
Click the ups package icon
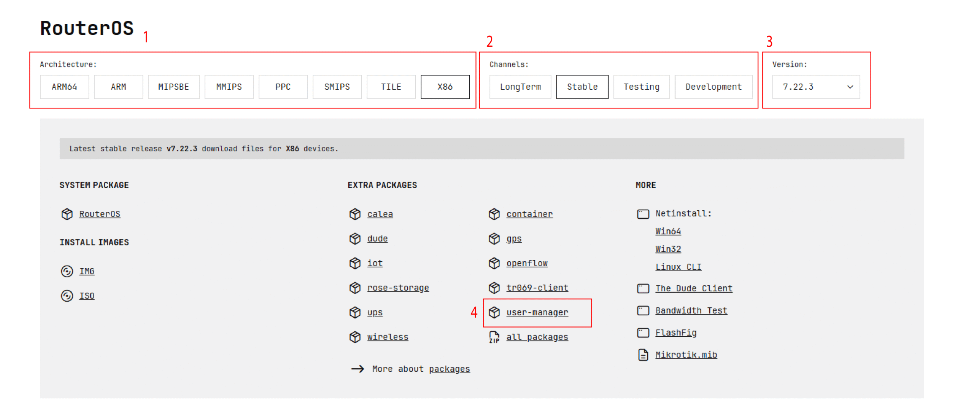tap(355, 312)
